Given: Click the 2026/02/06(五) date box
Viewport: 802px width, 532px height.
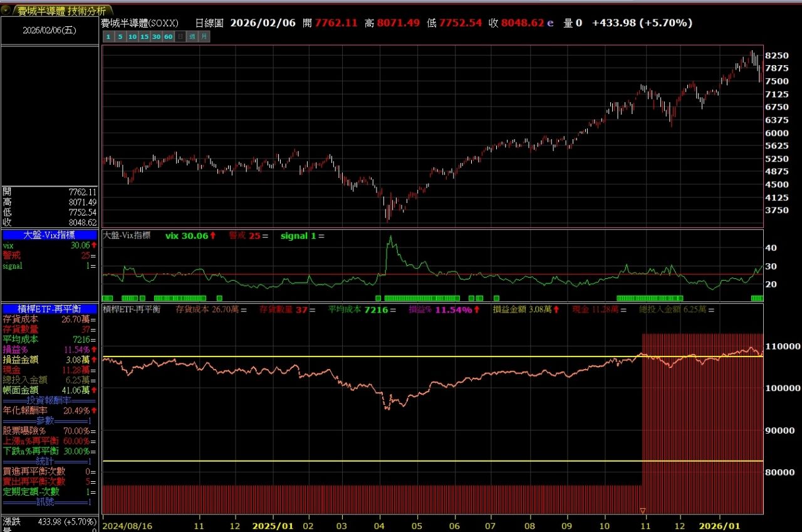Looking at the screenshot, I should point(49,29).
